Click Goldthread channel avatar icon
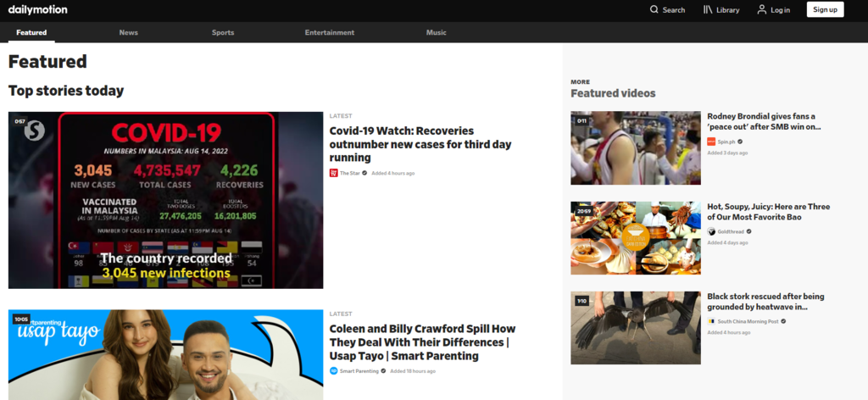The width and height of the screenshot is (868, 400). [x=711, y=231]
